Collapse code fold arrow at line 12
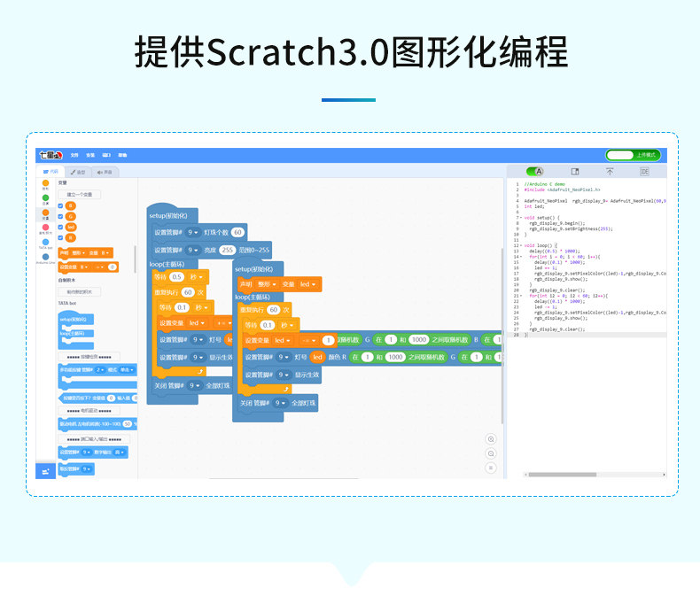 pos(521,246)
